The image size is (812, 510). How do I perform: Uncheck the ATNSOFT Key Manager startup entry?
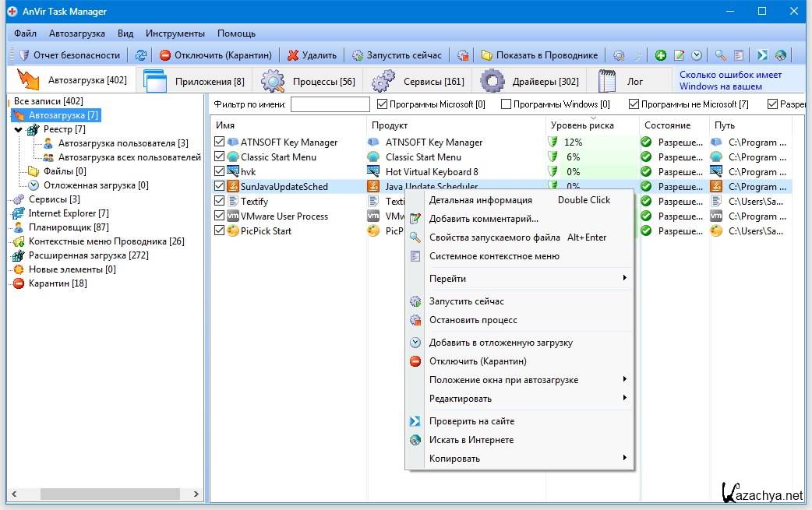click(219, 142)
